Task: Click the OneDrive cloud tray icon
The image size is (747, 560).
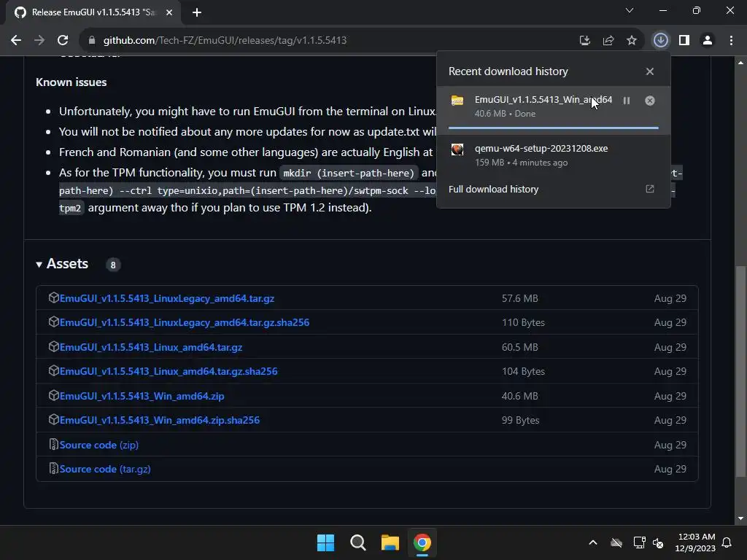Action: click(616, 542)
